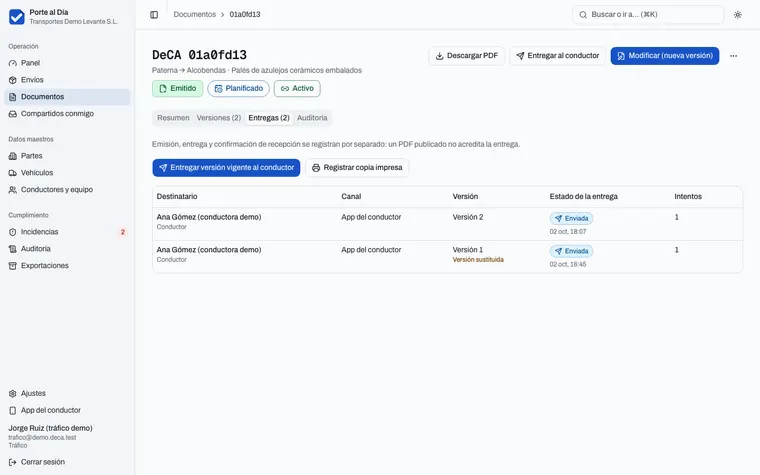Click the Partes building icon
760x475 pixels.
(13, 156)
